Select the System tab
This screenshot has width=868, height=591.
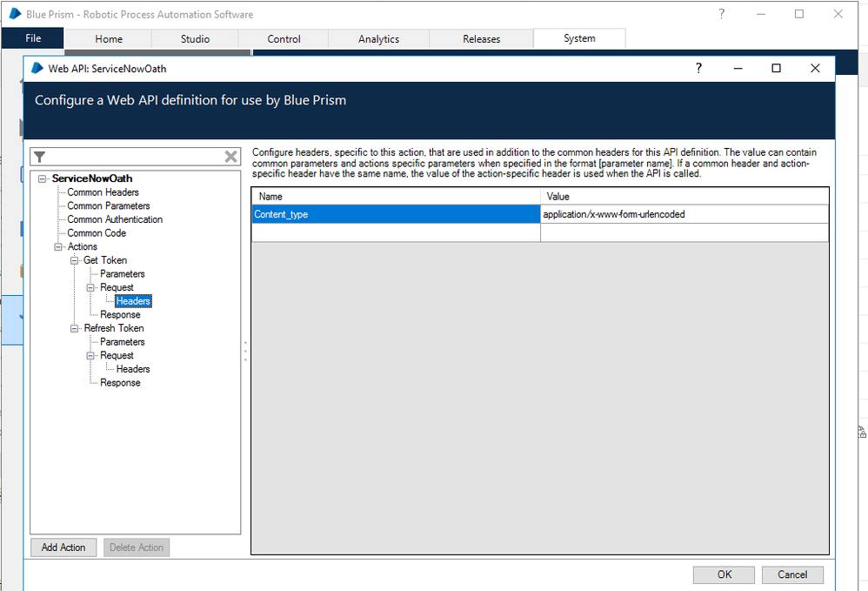click(579, 38)
